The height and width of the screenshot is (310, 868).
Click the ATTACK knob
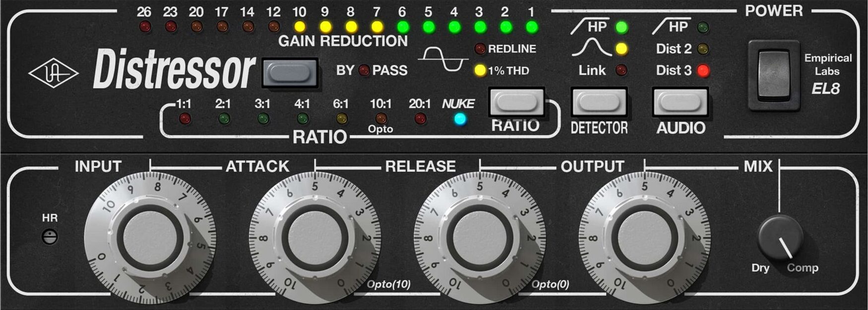click(315, 238)
